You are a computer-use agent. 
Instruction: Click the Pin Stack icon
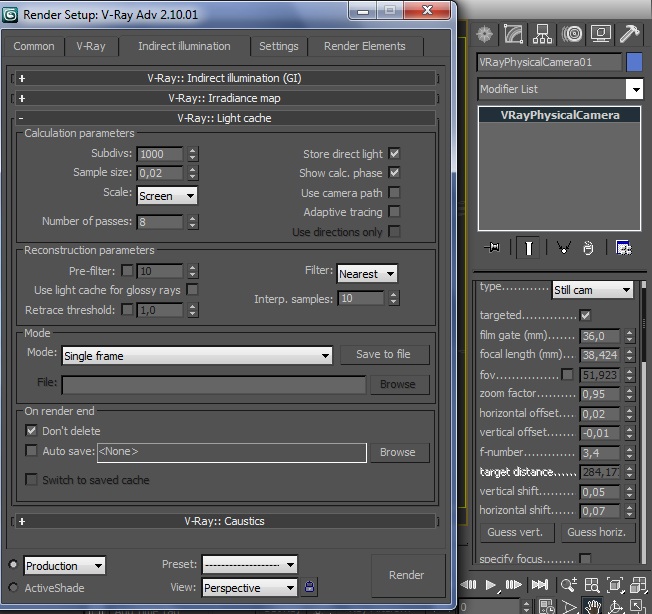click(493, 248)
